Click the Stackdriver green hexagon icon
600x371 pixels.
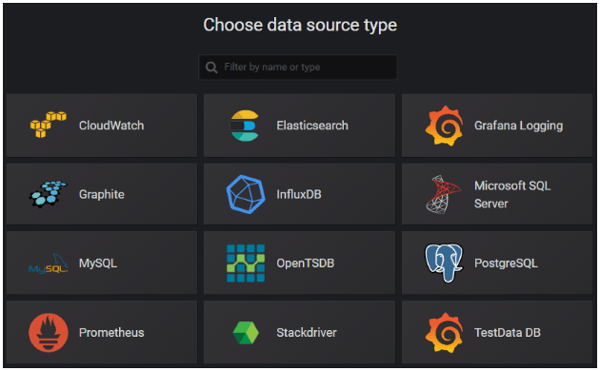(x=246, y=332)
